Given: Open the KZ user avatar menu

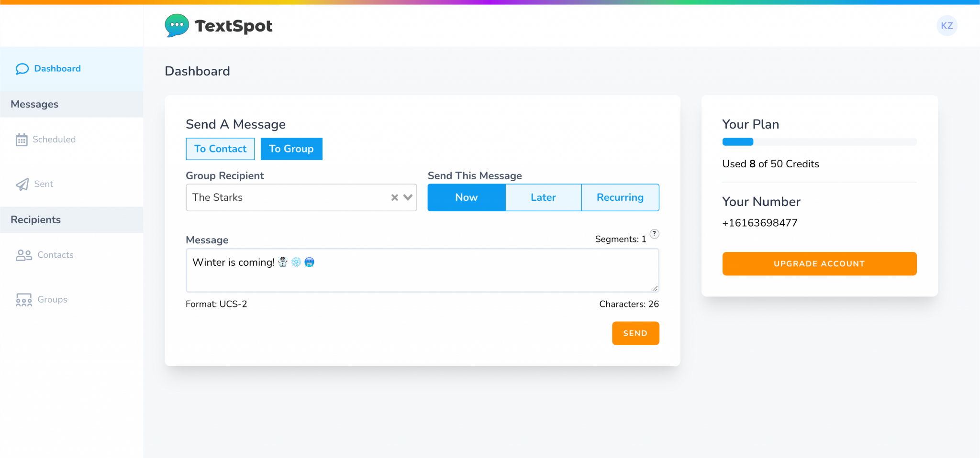Looking at the screenshot, I should pyautogui.click(x=947, y=26).
